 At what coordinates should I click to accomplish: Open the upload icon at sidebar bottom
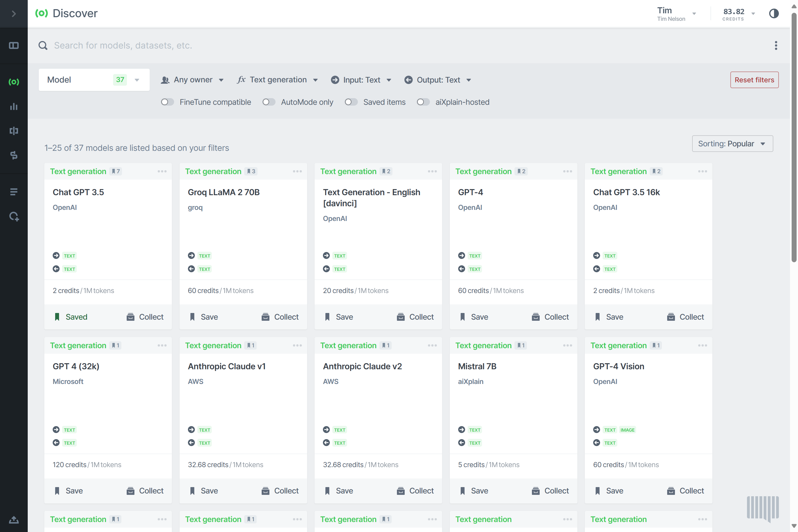[14, 520]
